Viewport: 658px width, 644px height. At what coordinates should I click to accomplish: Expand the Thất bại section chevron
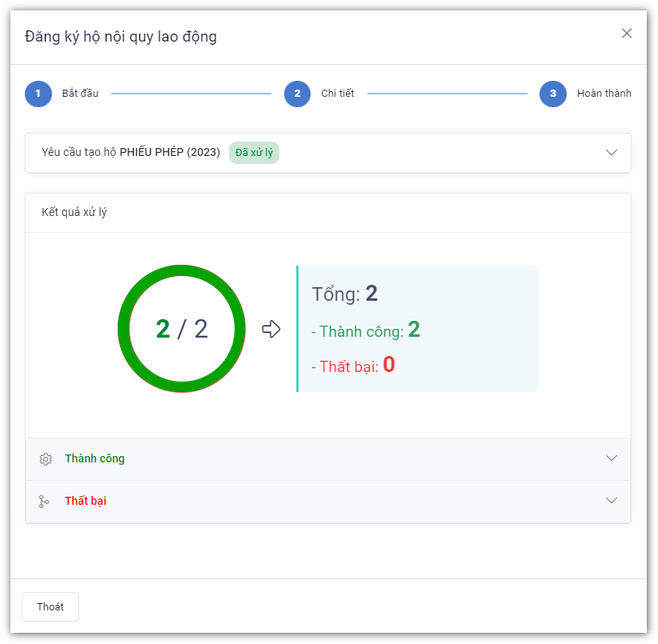tap(612, 501)
